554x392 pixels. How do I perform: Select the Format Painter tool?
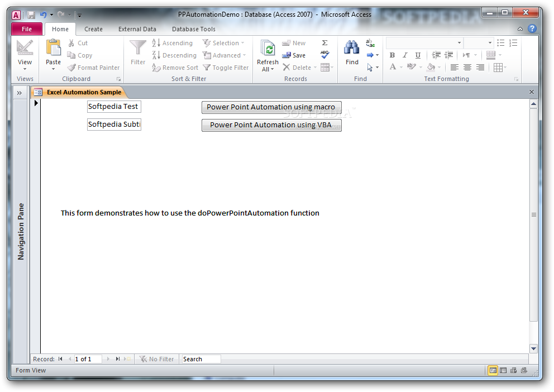[x=94, y=68]
